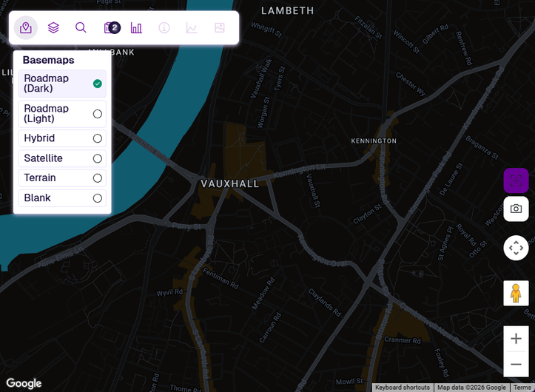This screenshot has width=535, height=392.
Task: Open the datasets icon with badge 2
Action: coord(112,27)
